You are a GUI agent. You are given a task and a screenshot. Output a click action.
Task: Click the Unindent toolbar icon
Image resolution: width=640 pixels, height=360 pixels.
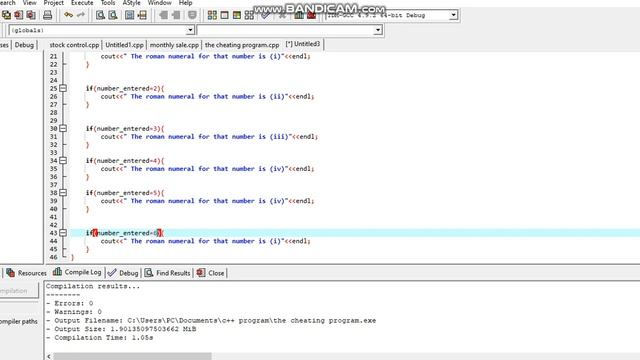[x=163, y=15]
